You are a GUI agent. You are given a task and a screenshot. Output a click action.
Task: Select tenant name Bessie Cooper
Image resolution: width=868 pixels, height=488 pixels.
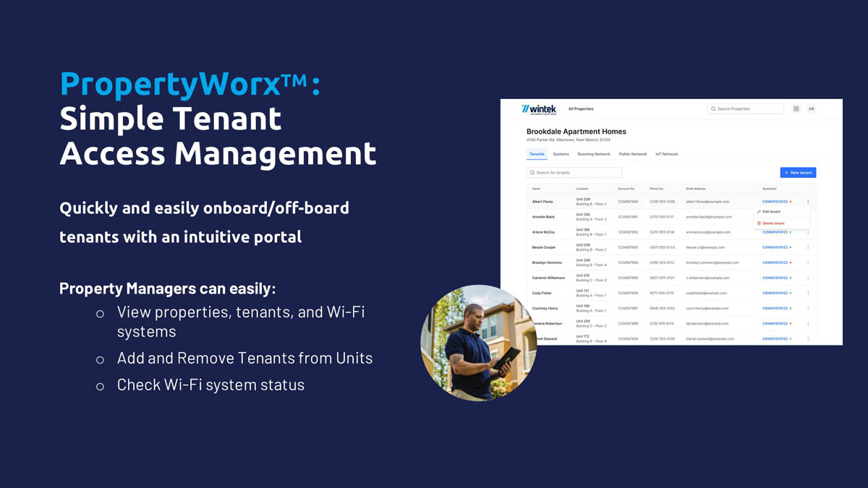click(x=544, y=247)
